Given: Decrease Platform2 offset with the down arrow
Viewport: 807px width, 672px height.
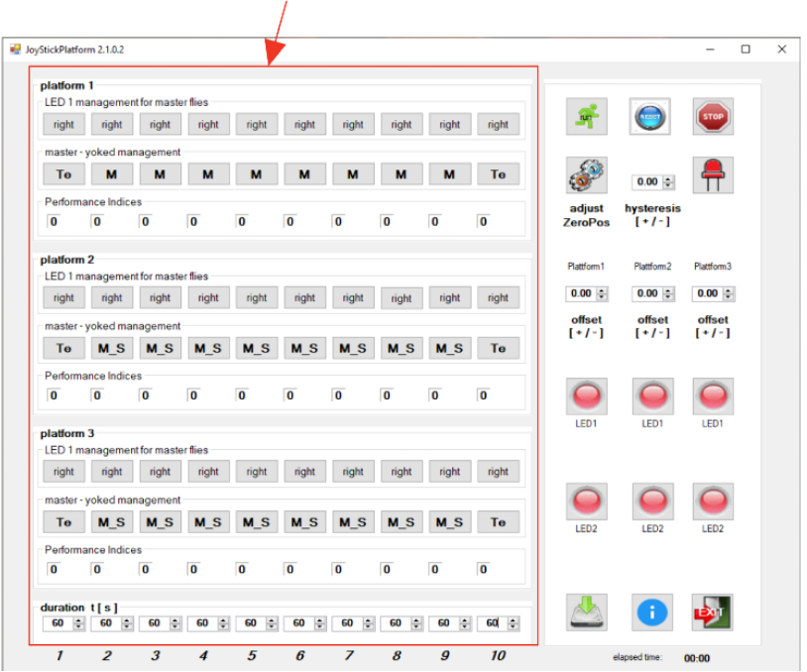Looking at the screenshot, I should (x=668, y=297).
